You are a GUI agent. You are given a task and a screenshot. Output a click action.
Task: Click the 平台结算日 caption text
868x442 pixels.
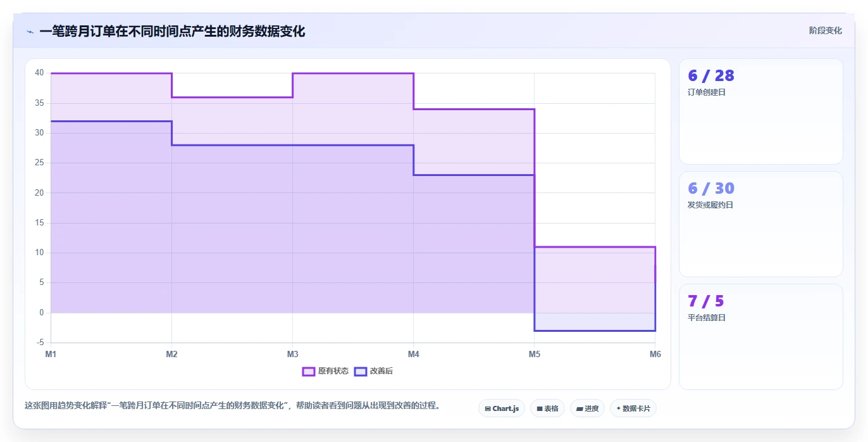pos(707,318)
